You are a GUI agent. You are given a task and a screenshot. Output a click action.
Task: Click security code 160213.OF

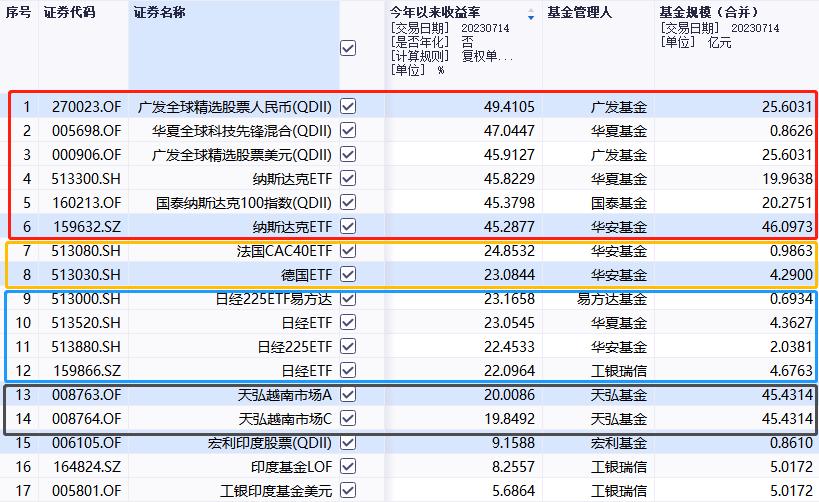[86, 203]
